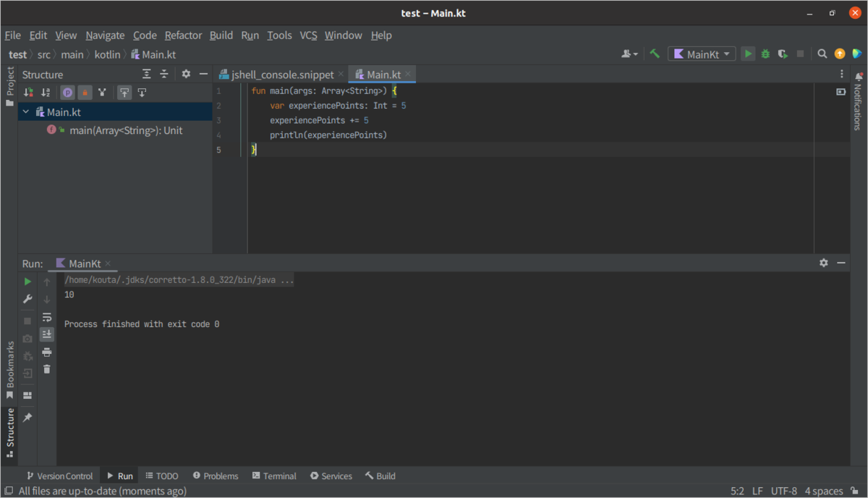Open the MainKt run configuration dropdown
This screenshot has height=498, width=868.
[702, 54]
